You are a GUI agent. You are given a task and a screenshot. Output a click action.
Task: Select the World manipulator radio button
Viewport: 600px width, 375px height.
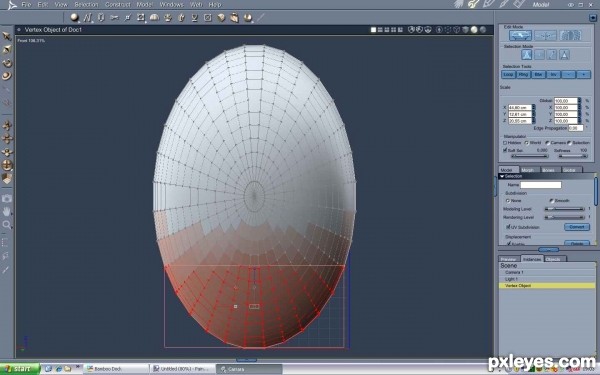pyautogui.click(x=527, y=143)
